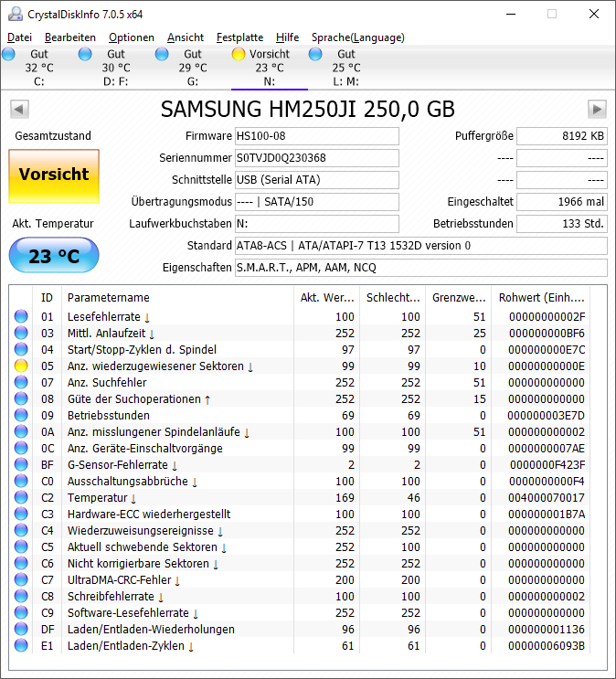Open the Optionen menu
Image resolution: width=616 pixels, height=679 pixels.
click(x=132, y=37)
